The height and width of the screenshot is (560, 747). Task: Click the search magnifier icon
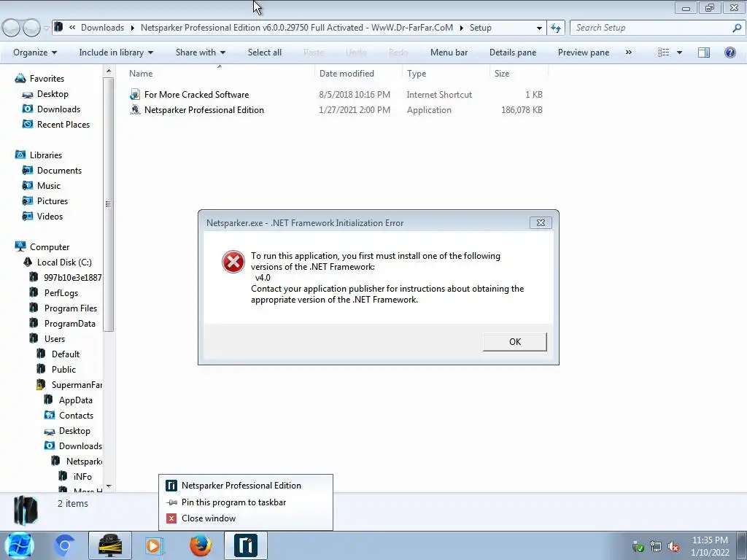(x=737, y=28)
